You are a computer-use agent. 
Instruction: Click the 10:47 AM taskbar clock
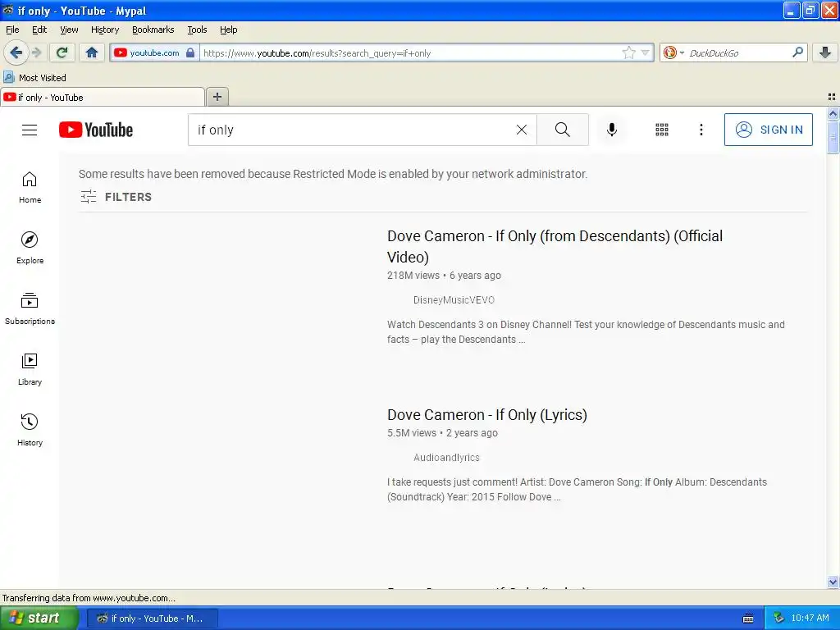pyautogui.click(x=810, y=618)
